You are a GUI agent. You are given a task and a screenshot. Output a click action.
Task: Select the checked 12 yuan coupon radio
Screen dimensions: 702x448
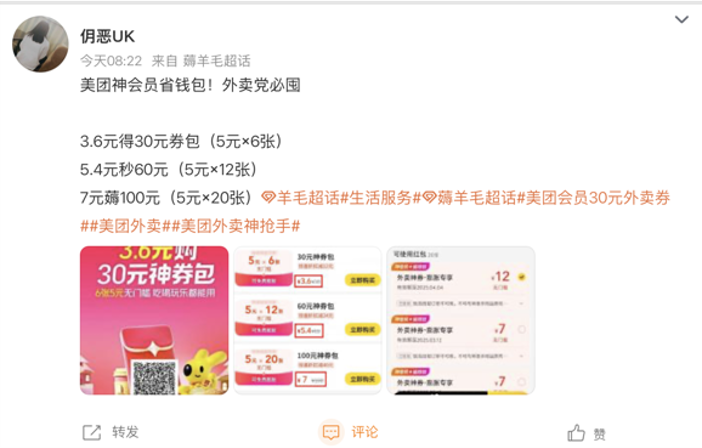click(522, 277)
